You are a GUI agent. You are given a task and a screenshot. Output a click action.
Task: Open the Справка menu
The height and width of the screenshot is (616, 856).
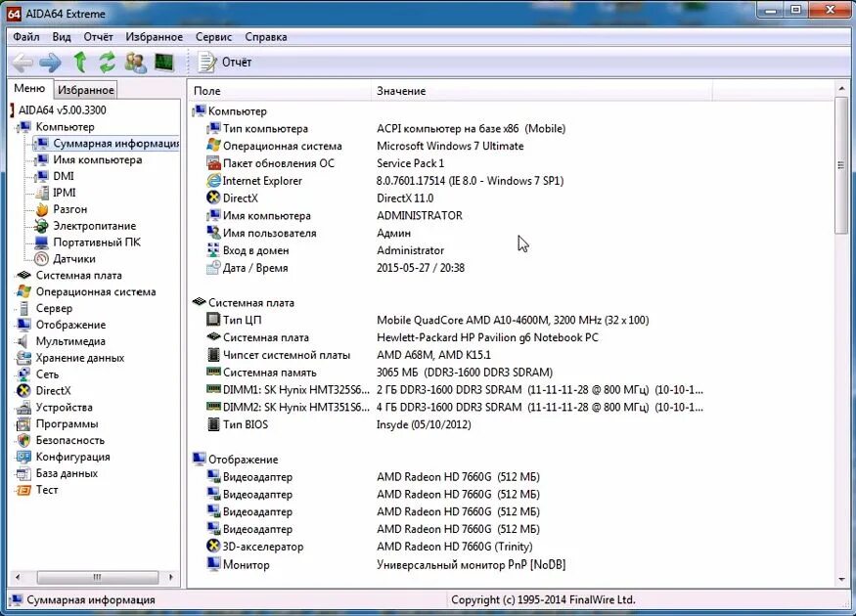click(266, 37)
